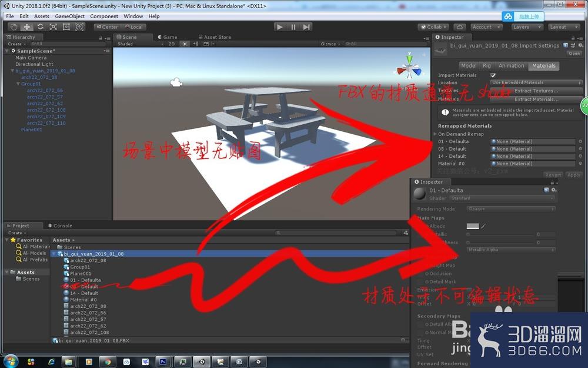Image resolution: width=588 pixels, height=368 pixels.
Task: Click Extract Materials button
Action: (x=536, y=100)
